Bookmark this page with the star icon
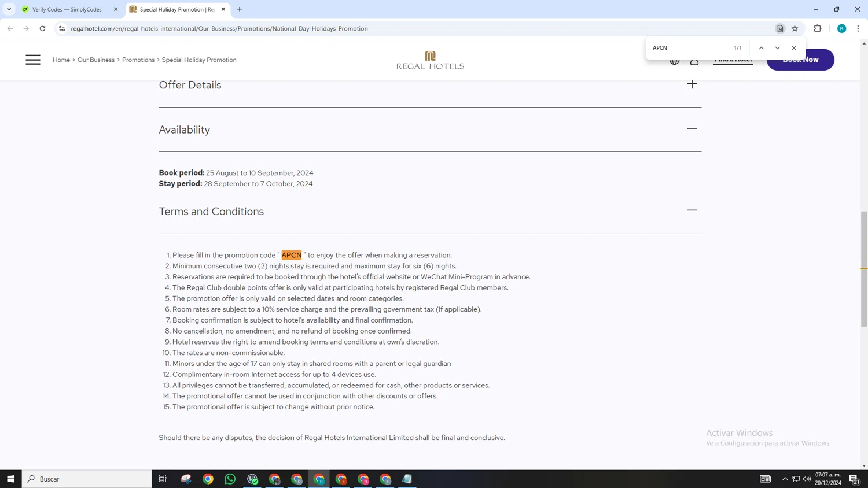 (795, 28)
